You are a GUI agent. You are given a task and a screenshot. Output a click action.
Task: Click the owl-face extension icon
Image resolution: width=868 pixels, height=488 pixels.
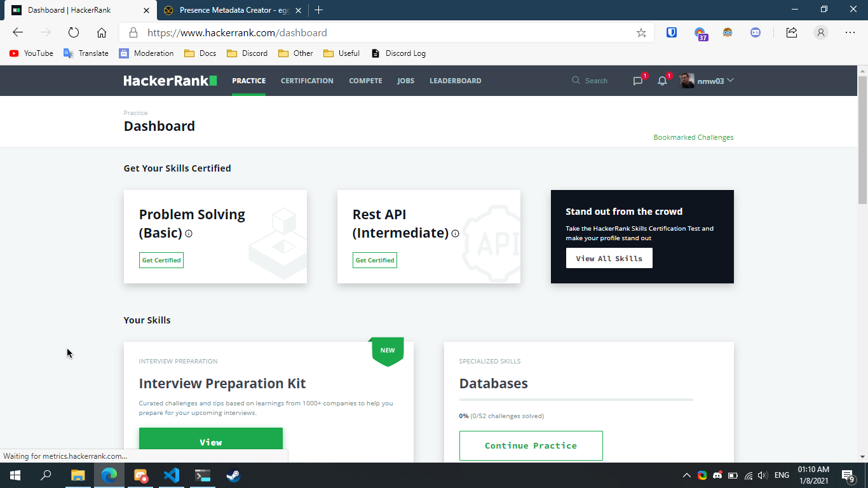(x=728, y=32)
